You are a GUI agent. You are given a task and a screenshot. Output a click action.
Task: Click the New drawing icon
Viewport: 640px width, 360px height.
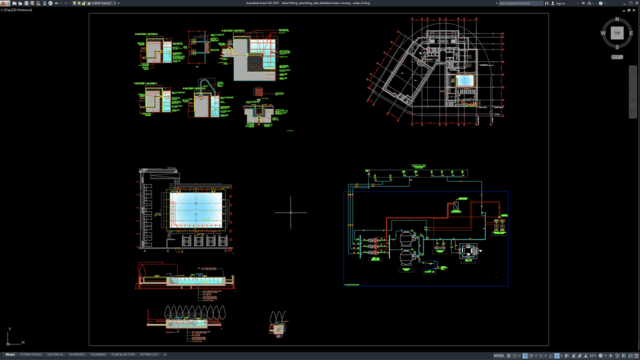[x=14, y=3]
